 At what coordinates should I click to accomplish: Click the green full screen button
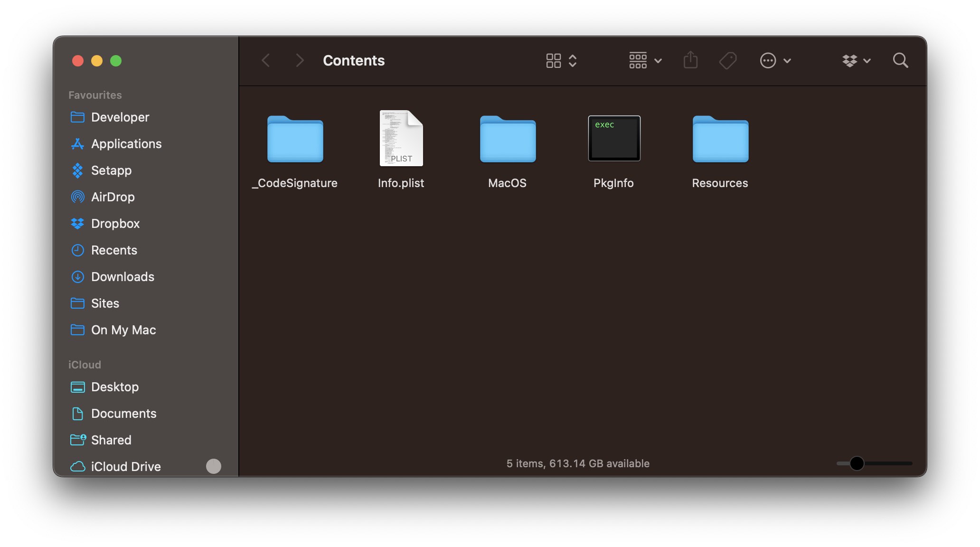tap(116, 61)
